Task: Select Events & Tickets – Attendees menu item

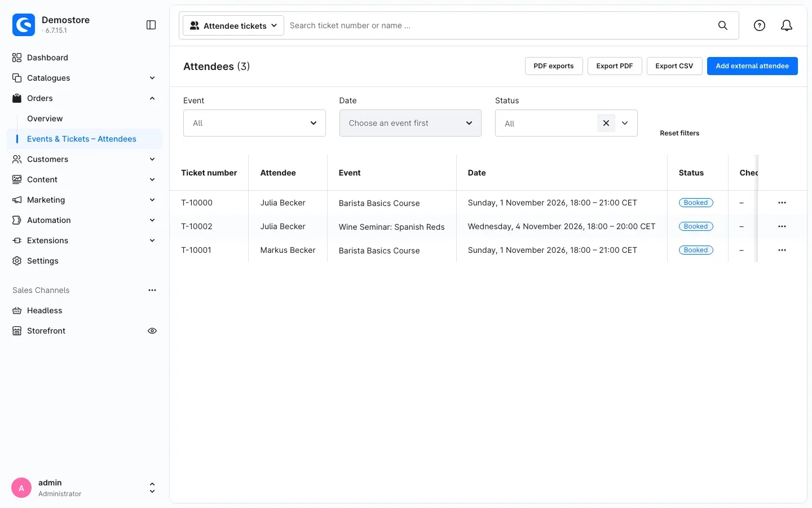Action: [x=85, y=139]
